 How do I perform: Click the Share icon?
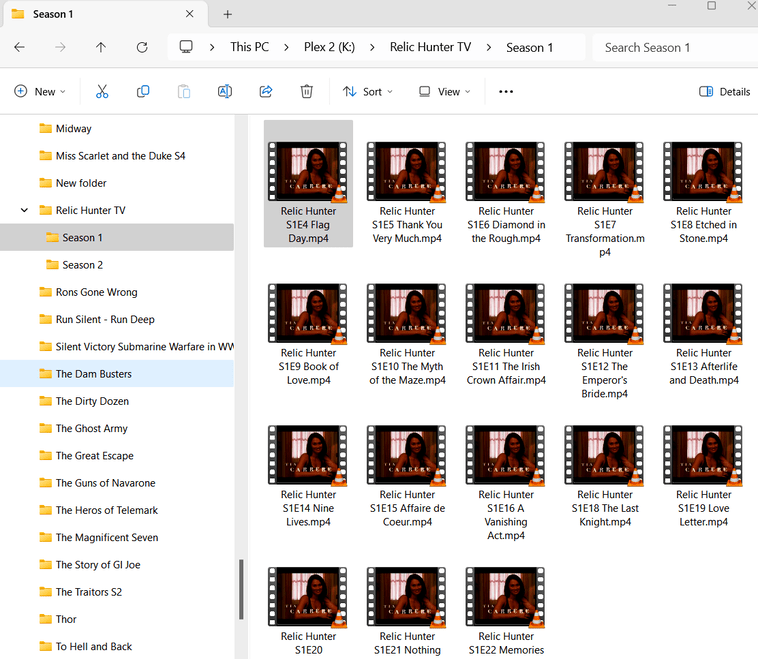266,91
